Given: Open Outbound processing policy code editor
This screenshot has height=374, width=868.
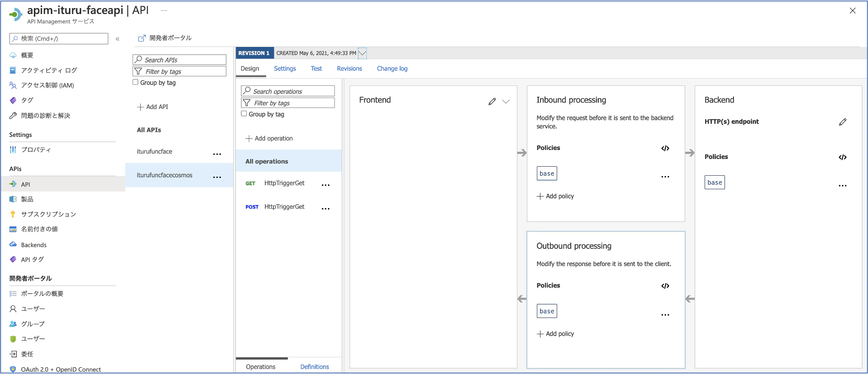Looking at the screenshot, I should [665, 286].
